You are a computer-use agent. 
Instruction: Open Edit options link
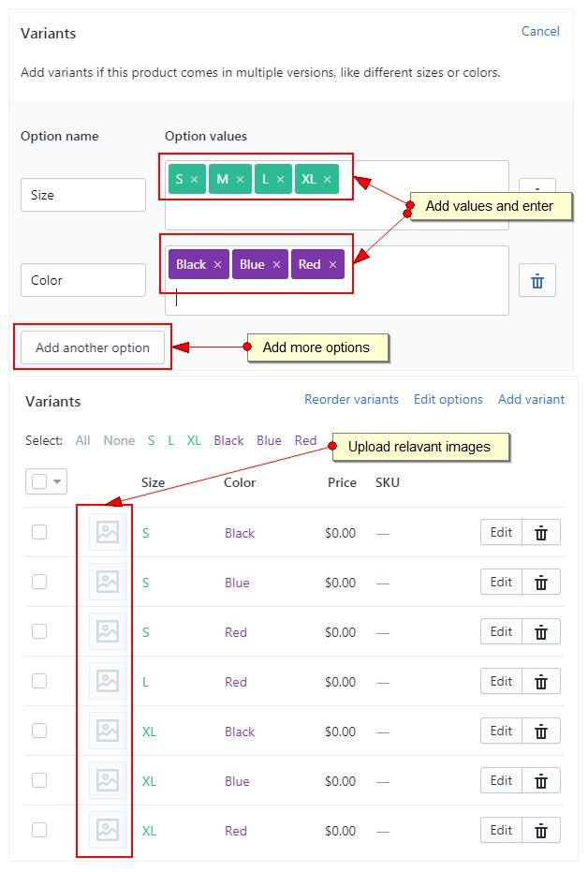pyautogui.click(x=448, y=399)
